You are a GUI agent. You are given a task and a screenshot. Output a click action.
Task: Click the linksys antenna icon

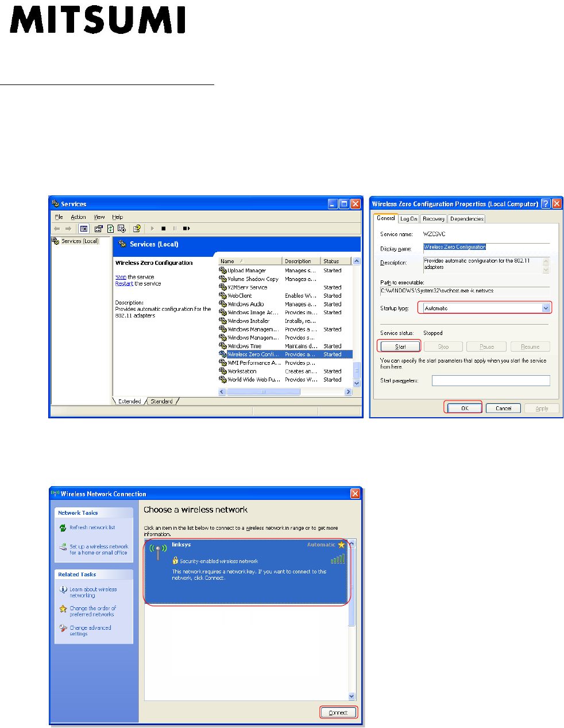(x=158, y=552)
